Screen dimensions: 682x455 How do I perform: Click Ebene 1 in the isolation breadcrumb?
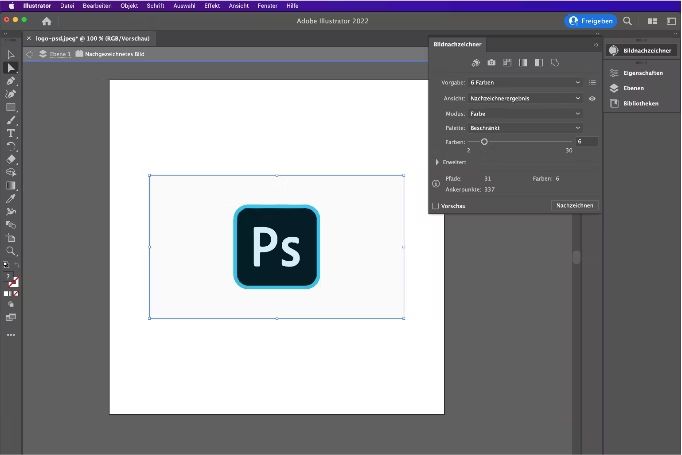pyautogui.click(x=60, y=54)
